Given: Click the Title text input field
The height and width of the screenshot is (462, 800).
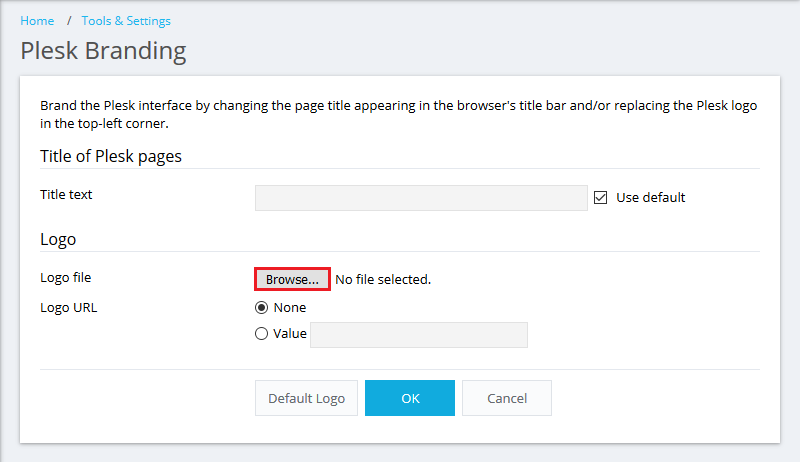Looking at the screenshot, I should (x=421, y=198).
